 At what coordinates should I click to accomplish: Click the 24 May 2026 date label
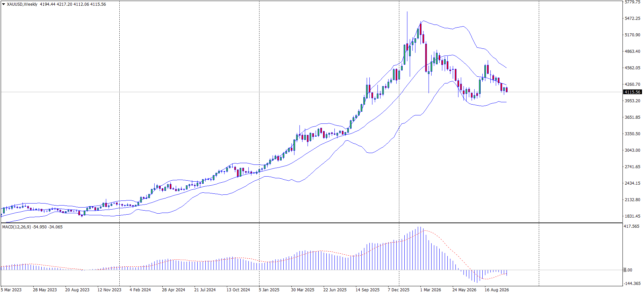tap(464, 290)
